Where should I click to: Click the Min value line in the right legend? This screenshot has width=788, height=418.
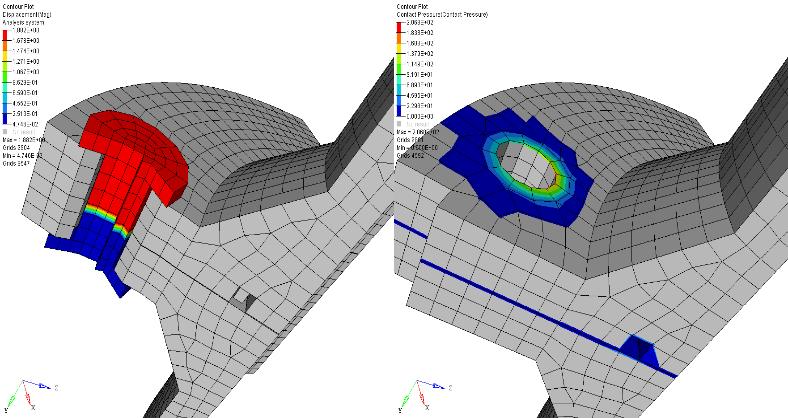[x=417, y=148]
